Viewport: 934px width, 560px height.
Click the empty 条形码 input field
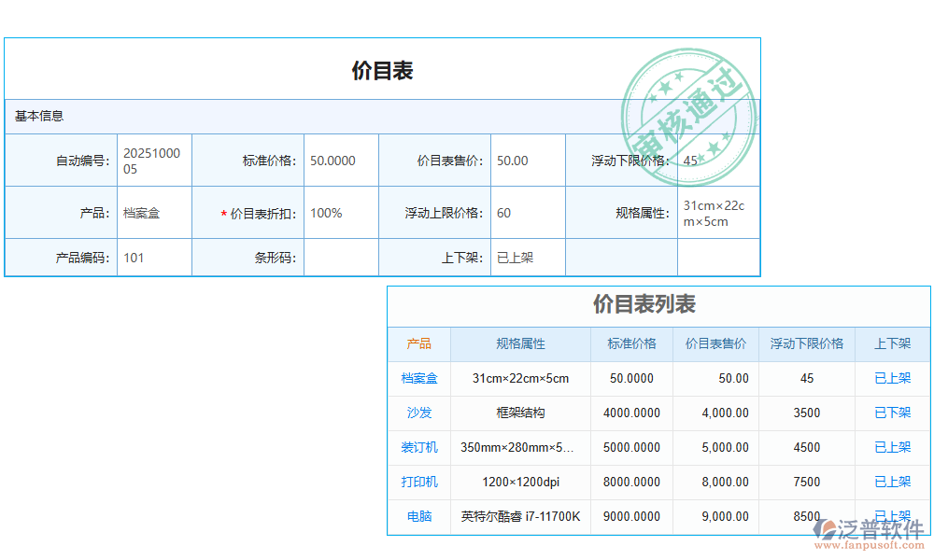coord(341,257)
